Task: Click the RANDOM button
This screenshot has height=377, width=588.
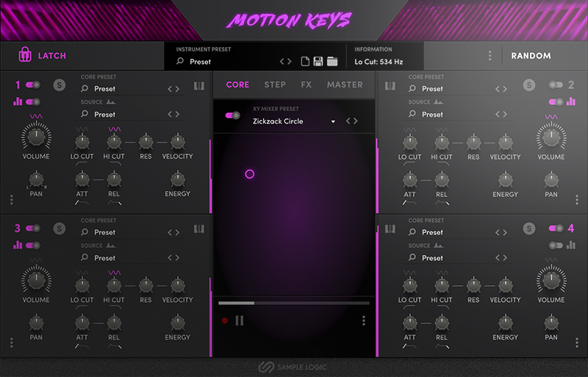Action: [531, 56]
